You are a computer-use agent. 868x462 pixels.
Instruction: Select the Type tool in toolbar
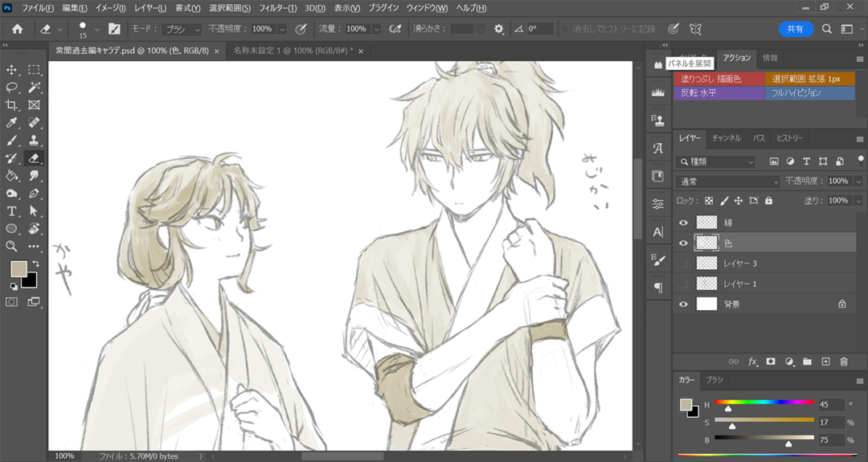(12, 211)
